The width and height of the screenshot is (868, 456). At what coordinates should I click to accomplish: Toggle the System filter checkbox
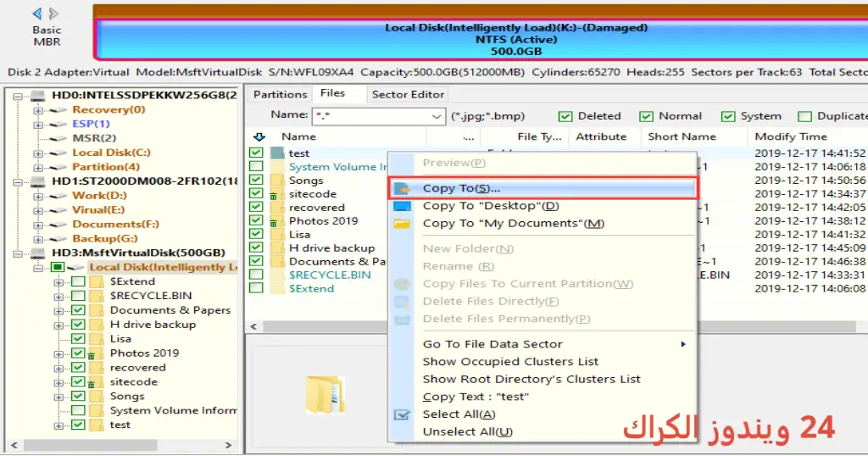(x=728, y=116)
